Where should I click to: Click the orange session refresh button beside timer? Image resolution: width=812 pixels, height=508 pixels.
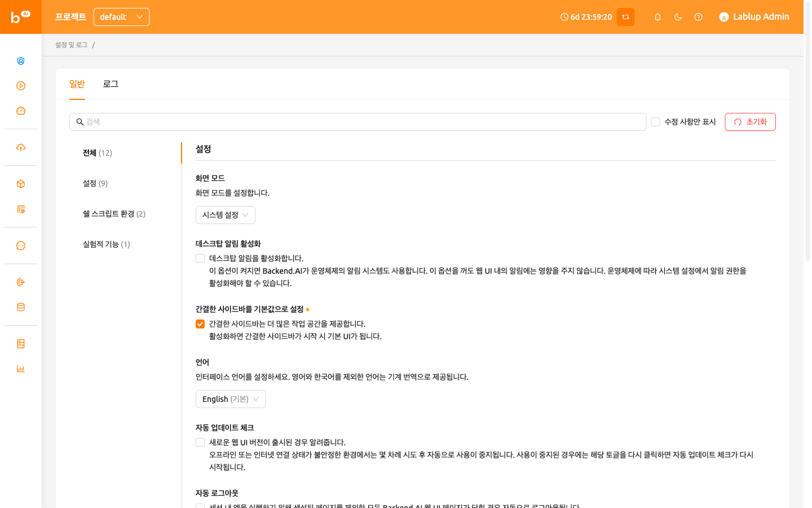point(625,17)
